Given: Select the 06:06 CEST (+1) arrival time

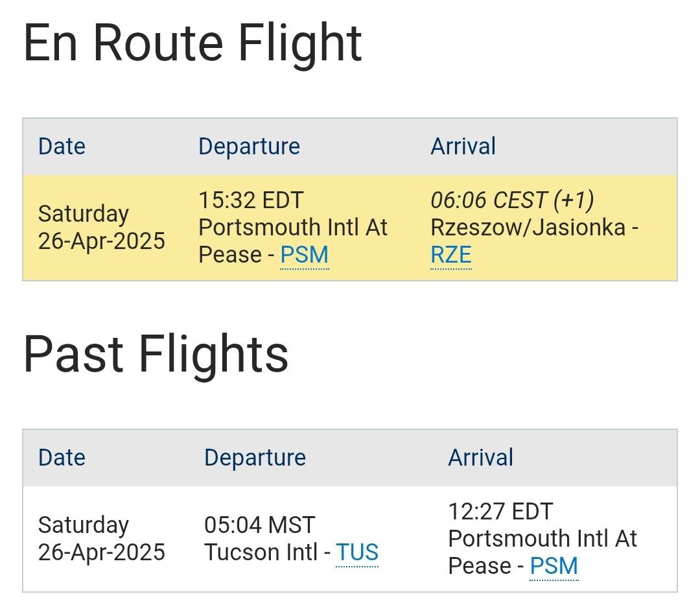Looking at the screenshot, I should (512, 200).
